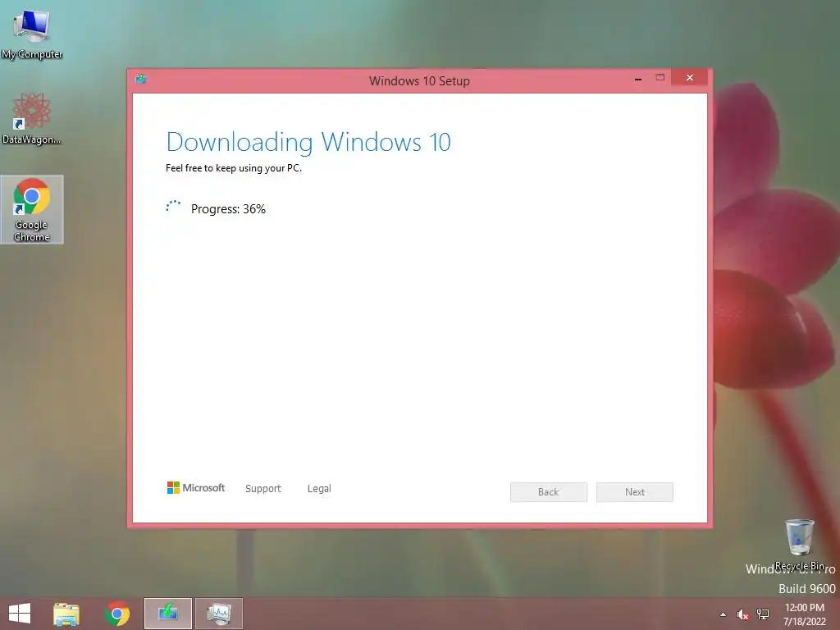Click the Microsoft logo in setup window

coord(196,487)
